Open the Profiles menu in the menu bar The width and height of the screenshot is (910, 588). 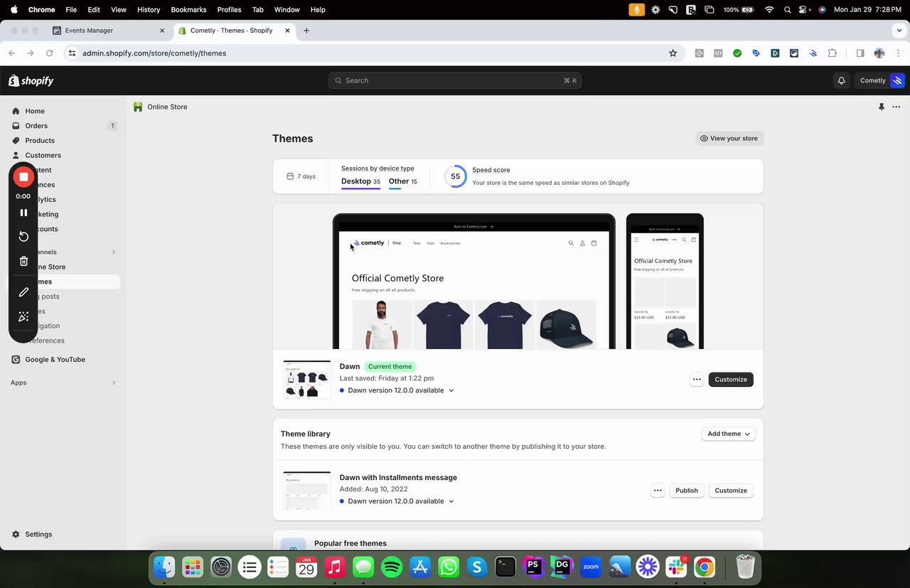pos(229,10)
